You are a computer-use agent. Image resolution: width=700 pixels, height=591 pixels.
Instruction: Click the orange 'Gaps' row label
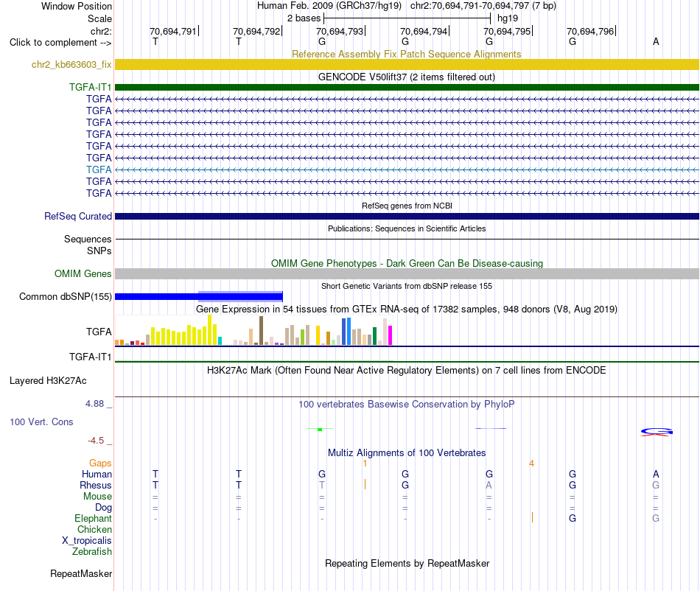pyautogui.click(x=100, y=463)
